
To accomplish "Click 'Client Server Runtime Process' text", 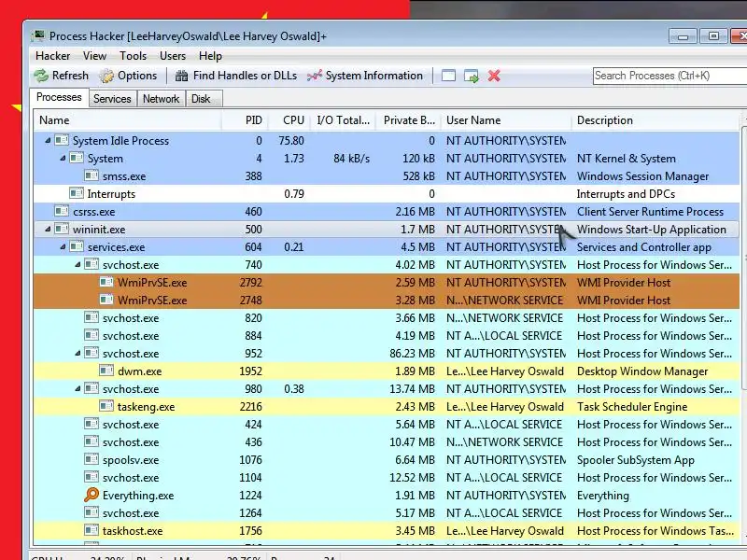I will 650,212.
